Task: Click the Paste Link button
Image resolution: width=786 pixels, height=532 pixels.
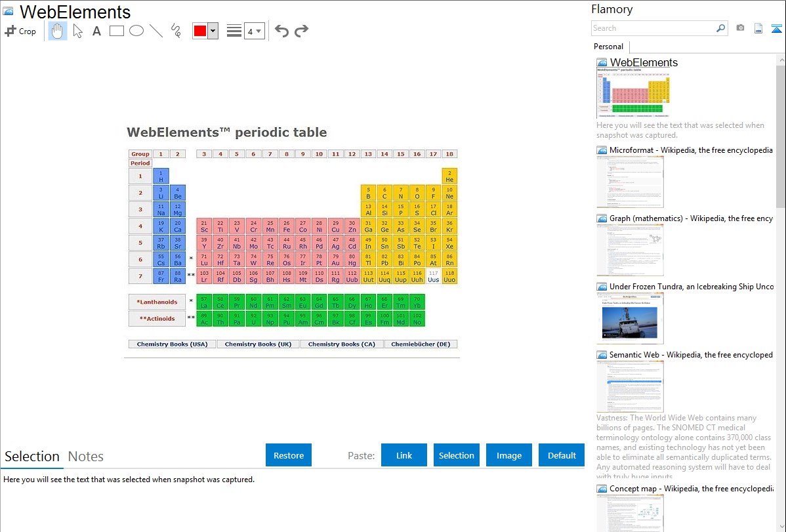Action: pos(404,455)
